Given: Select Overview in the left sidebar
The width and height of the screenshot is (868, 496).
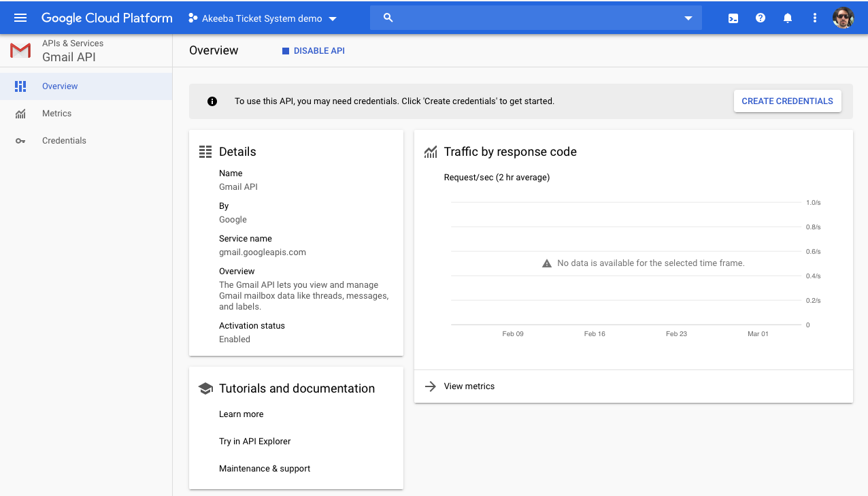Looking at the screenshot, I should coord(86,86).
